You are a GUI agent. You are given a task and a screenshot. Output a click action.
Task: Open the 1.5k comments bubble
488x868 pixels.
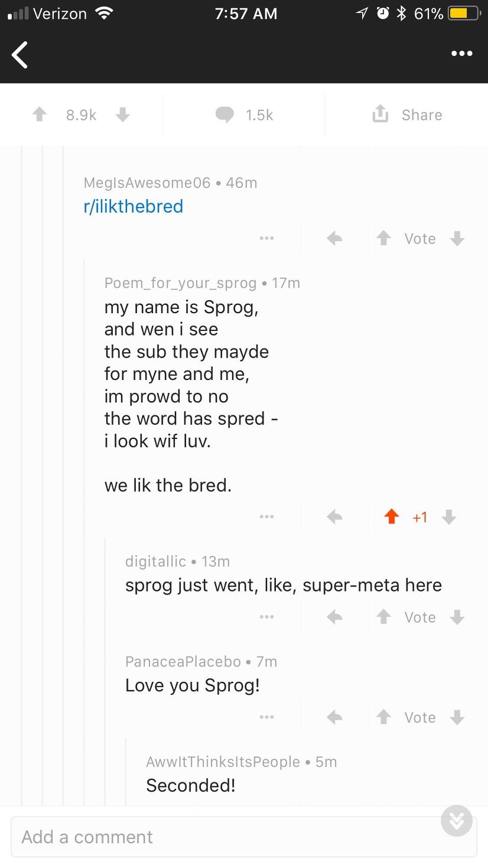(x=225, y=115)
